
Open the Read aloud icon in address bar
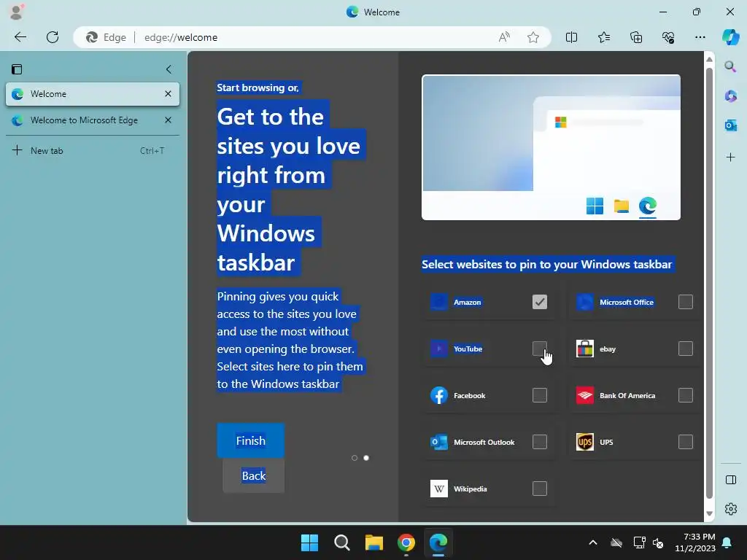tap(504, 37)
